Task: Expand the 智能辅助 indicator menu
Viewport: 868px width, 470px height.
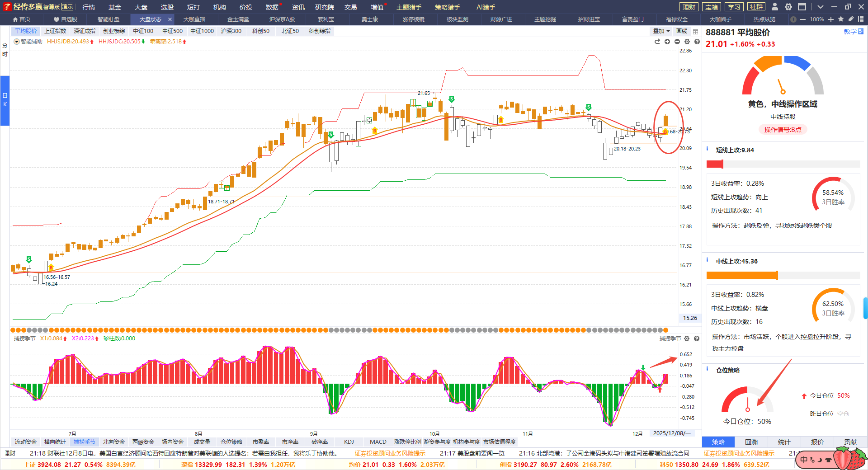Action: point(17,42)
